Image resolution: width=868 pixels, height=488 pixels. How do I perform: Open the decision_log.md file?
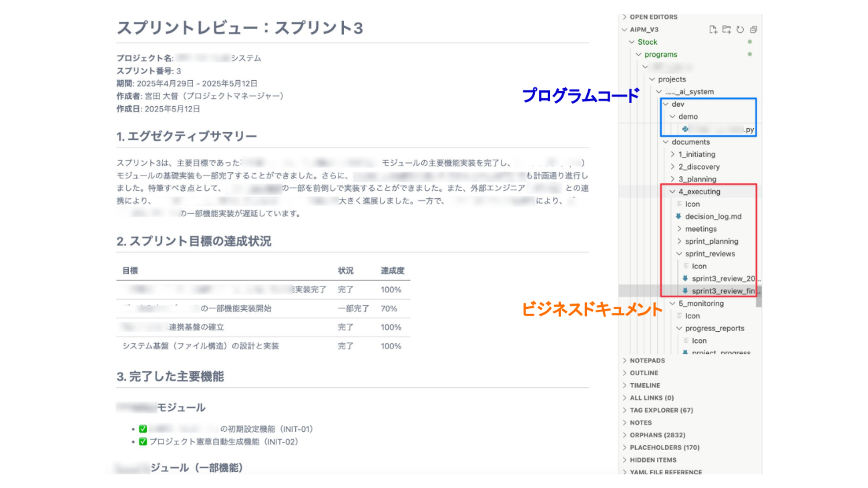[713, 216]
